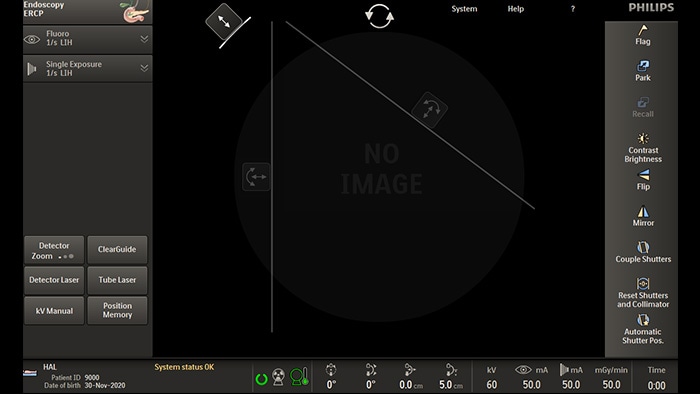Switch to kV Manual
This screenshot has height=394, width=700.
[54, 311]
